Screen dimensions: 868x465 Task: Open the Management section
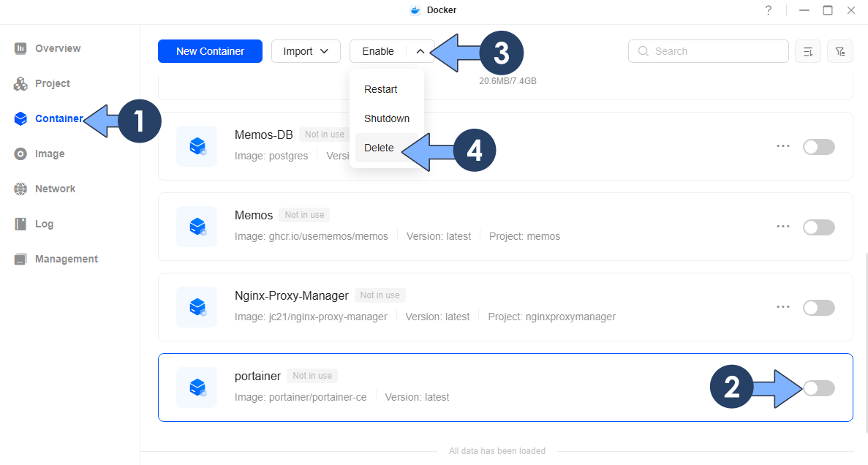tap(56, 259)
